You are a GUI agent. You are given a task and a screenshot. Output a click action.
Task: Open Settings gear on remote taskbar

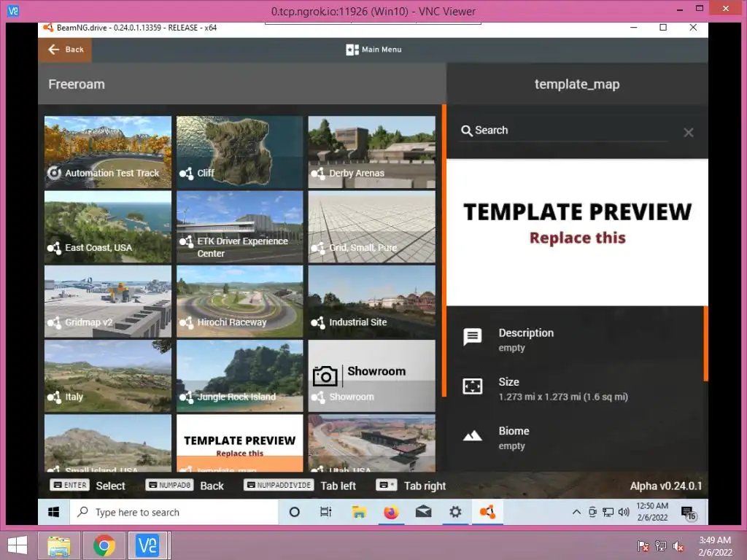(x=455, y=512)
